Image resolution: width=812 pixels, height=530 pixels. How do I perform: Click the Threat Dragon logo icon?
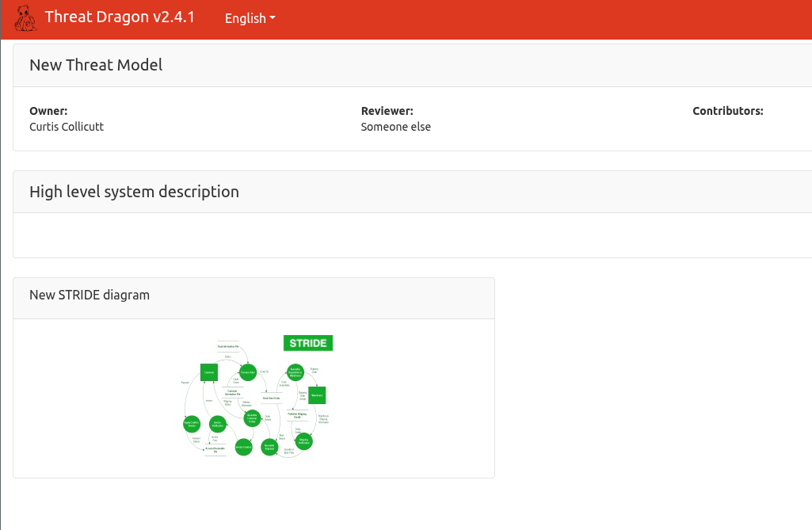point(25,18)
